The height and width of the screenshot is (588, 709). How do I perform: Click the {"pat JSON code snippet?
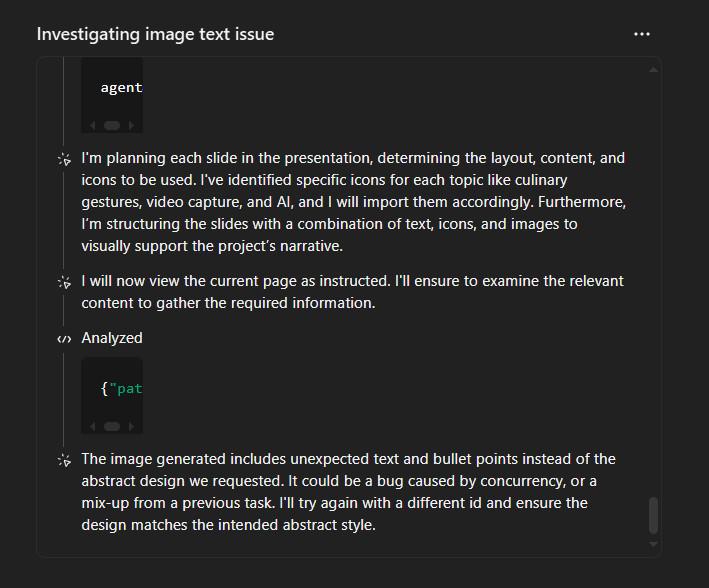coord(121,389)
